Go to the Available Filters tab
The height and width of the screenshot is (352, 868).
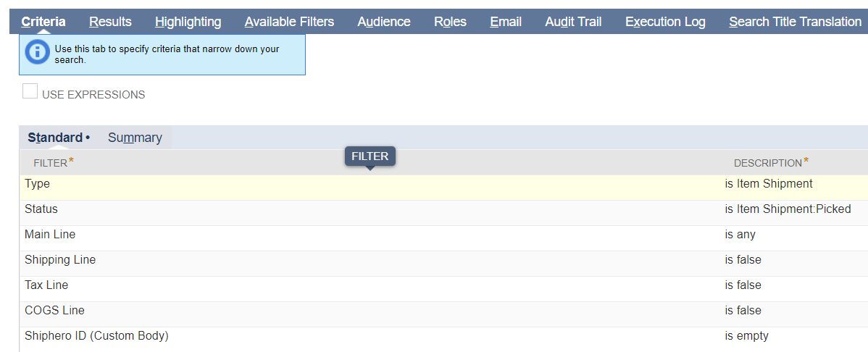pyautogui.click(x=289, y=22)
